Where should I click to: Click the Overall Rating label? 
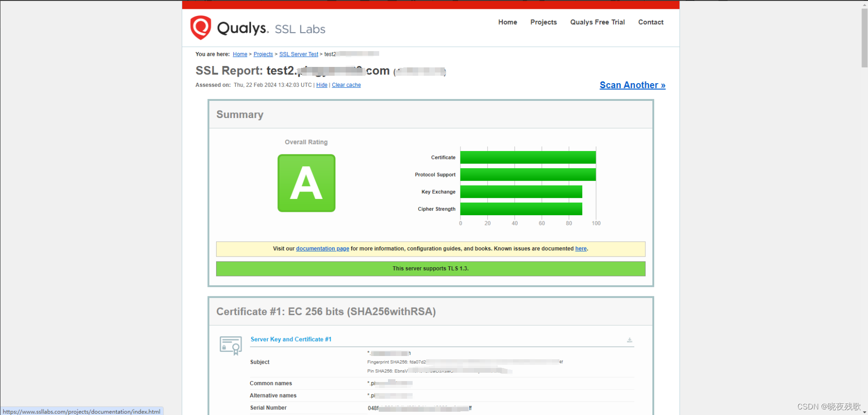tap(306, 142)
